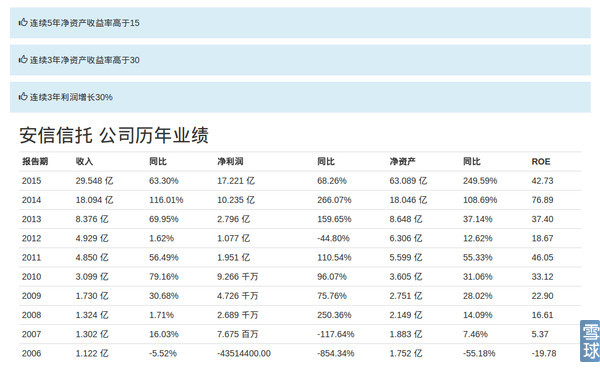Image resolution: width=600 pixels, height=370 pixels.
Task: Click ROE value 5.37
Action: tap(540, 334)
